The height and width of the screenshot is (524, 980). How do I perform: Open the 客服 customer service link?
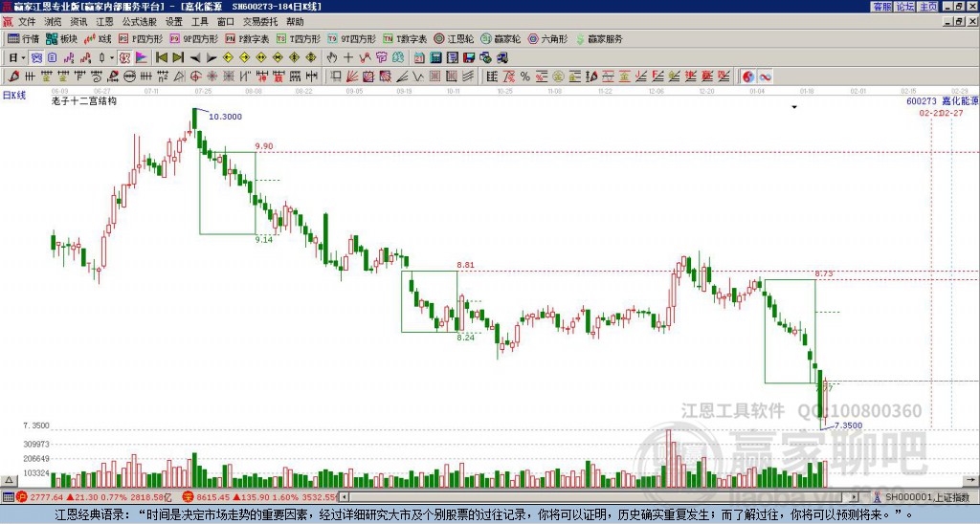coord(882,7)
